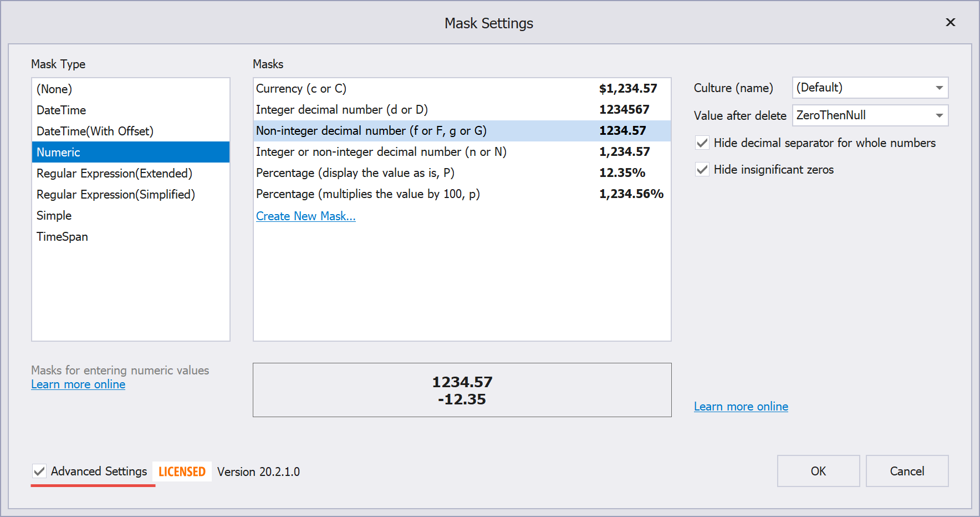Open Learn more online under mask description

(x=78, y=384)
